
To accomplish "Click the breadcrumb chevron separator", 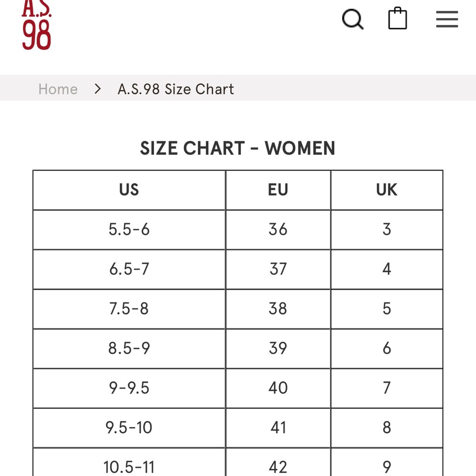I will (98, 89).
